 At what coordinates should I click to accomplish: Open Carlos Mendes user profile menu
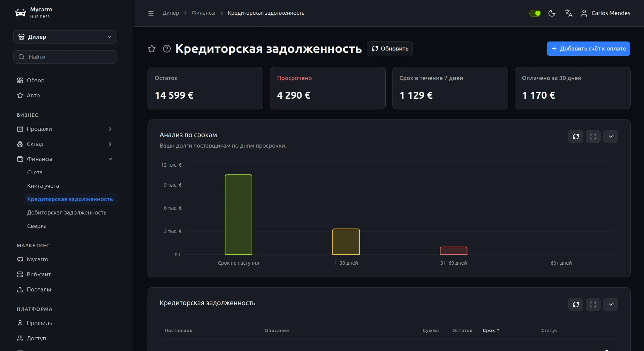(x=605, y=13)
